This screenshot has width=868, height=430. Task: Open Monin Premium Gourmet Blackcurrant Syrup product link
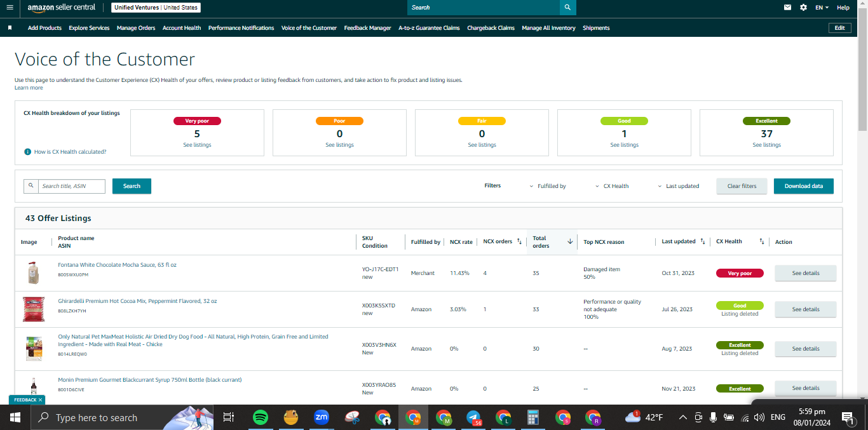pos(149,380)
